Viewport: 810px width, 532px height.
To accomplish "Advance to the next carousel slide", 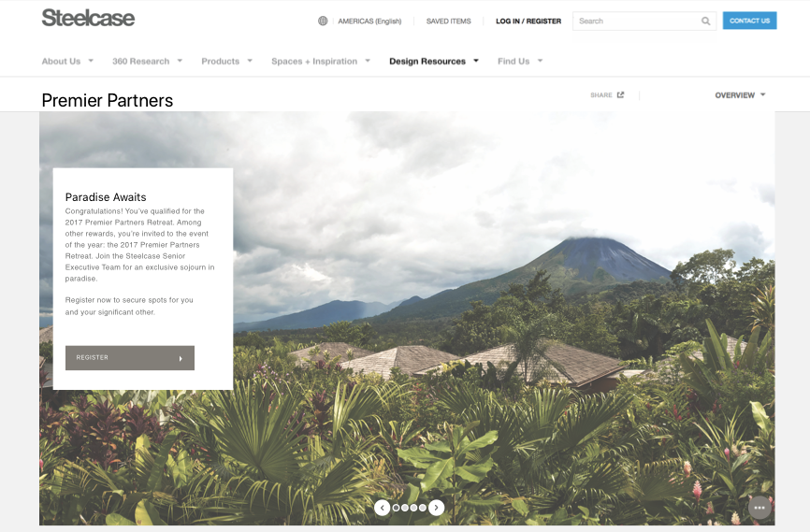I will pos(437,508).
